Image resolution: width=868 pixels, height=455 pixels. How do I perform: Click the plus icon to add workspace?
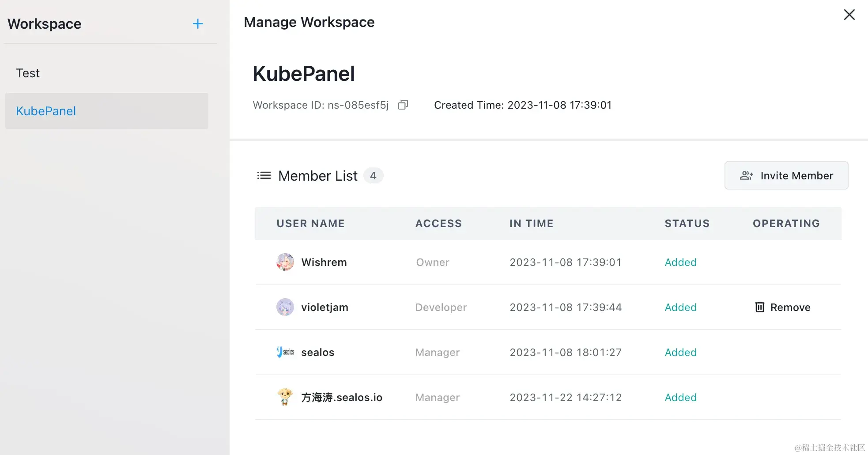click(198, 24)
